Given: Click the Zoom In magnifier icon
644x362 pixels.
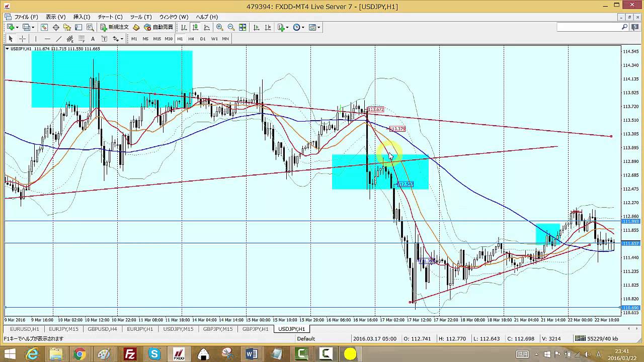Looking at the screenshot, I should (x=220, y=27).
